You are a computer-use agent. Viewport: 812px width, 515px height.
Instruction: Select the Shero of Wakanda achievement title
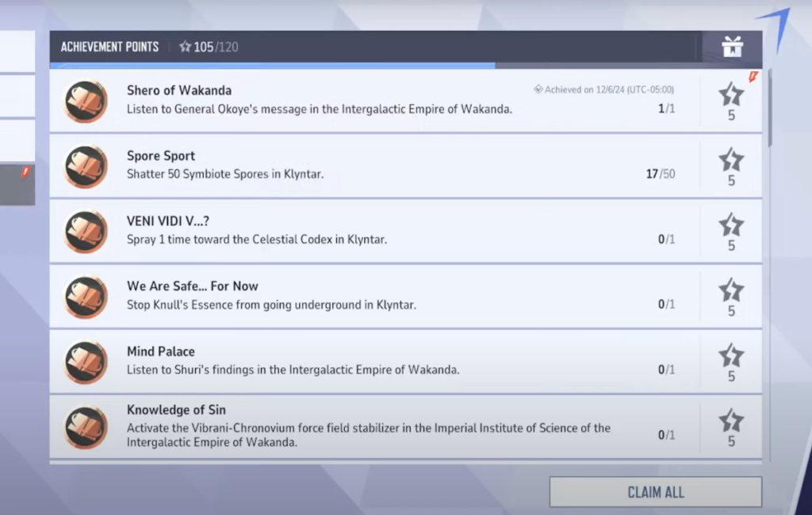[x=179, y=90]
